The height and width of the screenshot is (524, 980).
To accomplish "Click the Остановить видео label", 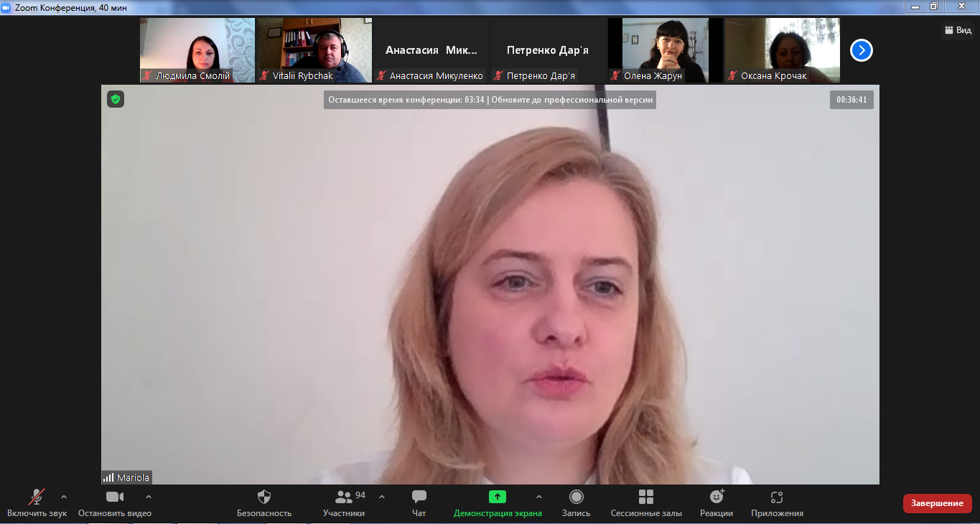I will click(115, 513).
